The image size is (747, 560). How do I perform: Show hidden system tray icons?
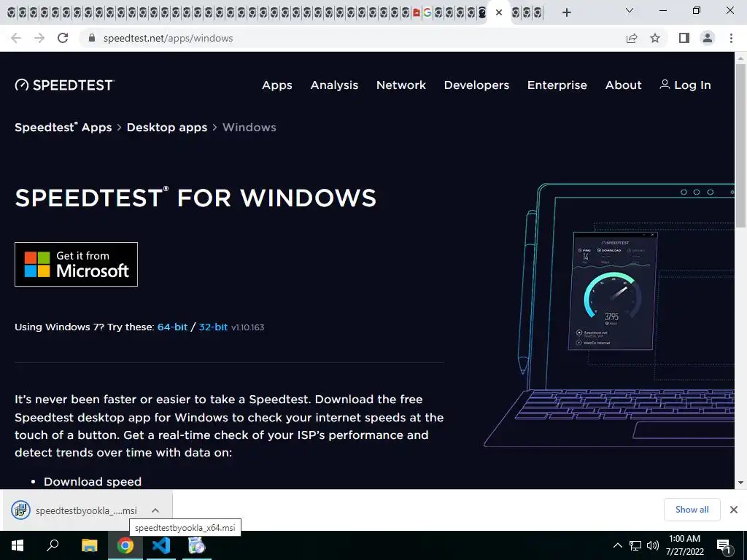click(617, 545)
